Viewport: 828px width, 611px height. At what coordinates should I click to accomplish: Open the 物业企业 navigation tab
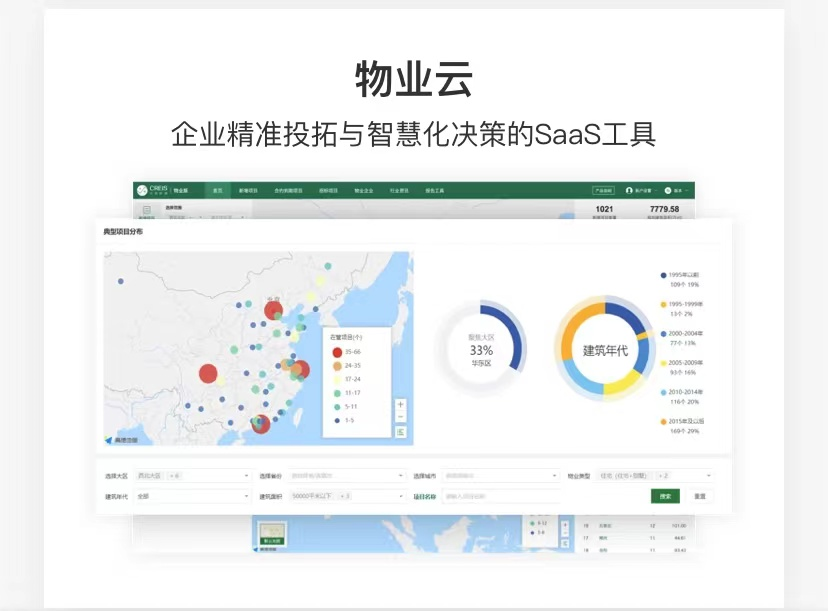pos(363,190)
